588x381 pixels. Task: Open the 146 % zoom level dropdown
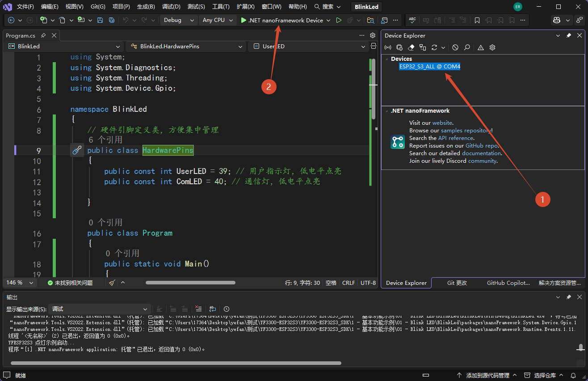(x=20, y=283)
